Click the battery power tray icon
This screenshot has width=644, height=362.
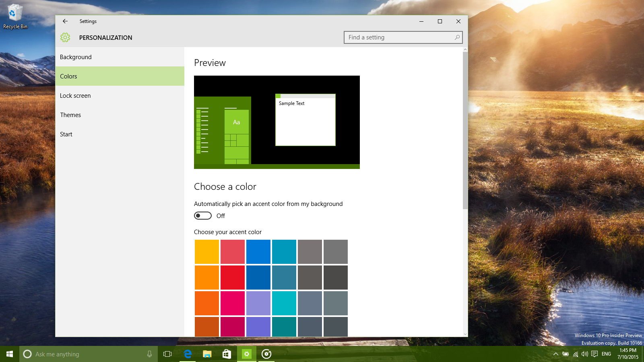[x=566, y=354]
